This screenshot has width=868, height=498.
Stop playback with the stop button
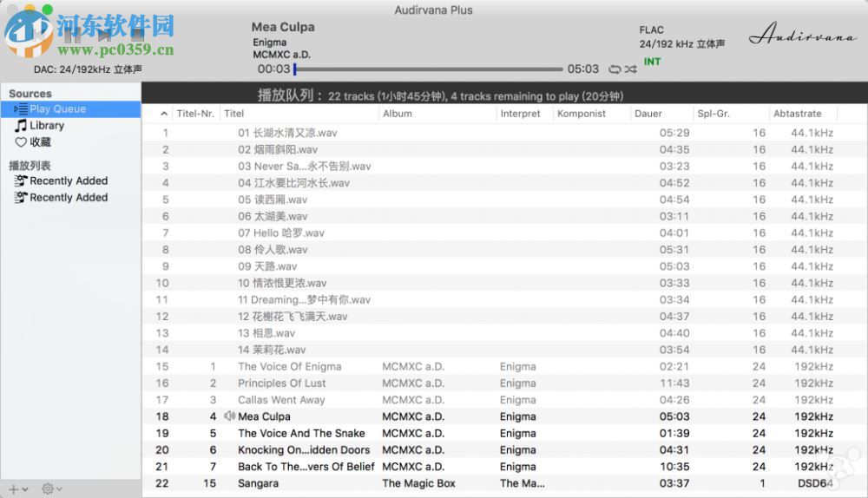(x=137, y=36)
